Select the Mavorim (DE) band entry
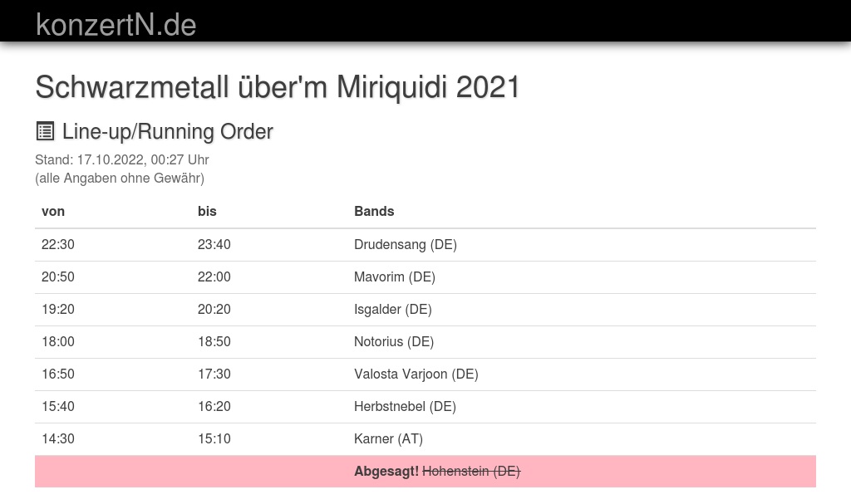 [x=395, y=276]
